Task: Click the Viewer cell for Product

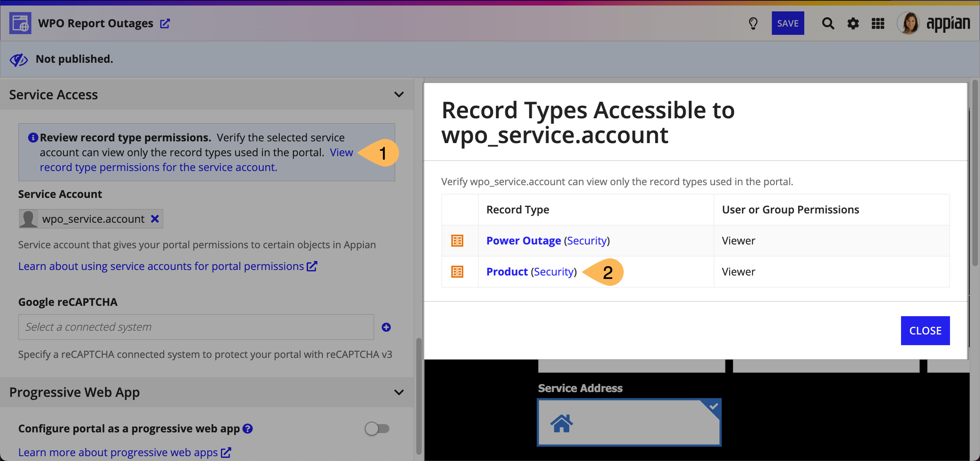Action: [x=831, y=272]
